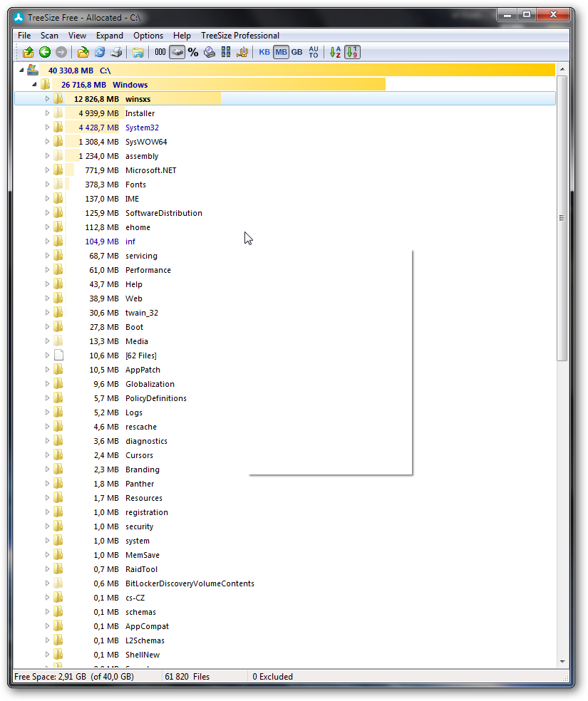Open the Options menu

[x=148, y=36]
